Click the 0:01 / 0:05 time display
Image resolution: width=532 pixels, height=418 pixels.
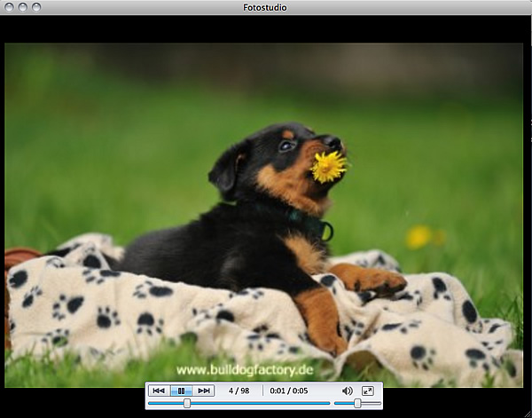point(289,390)
